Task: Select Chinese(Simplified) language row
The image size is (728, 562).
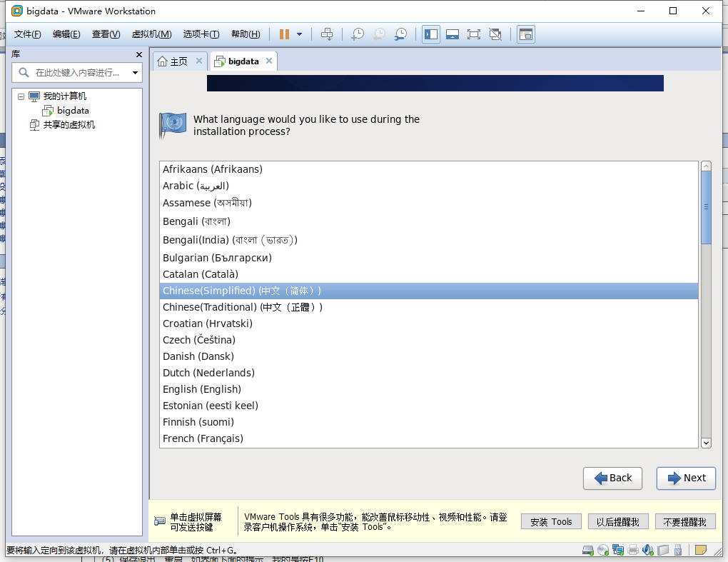Action: tap(428, 291)
